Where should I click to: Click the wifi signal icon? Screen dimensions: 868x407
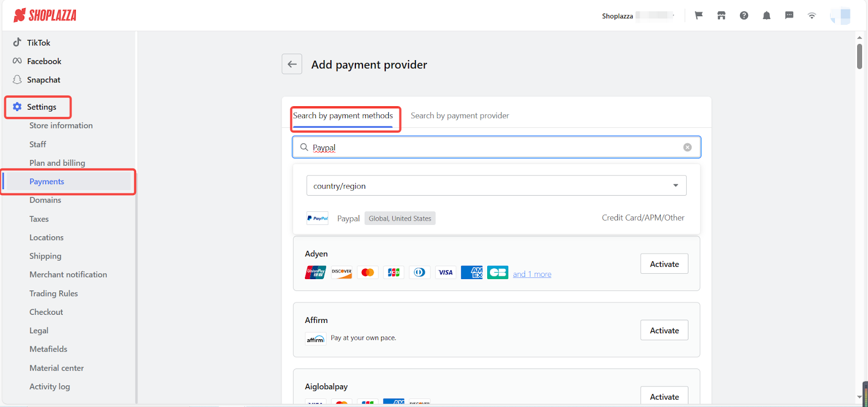click(812, 16)
